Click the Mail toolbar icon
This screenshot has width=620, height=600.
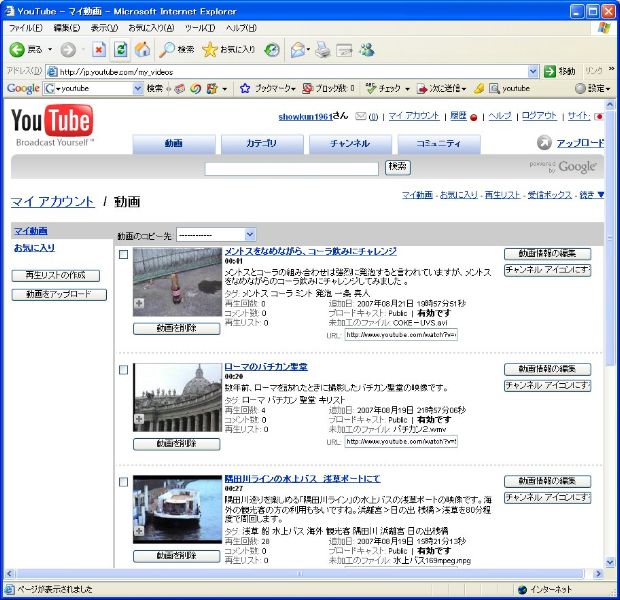pos(298,49)
